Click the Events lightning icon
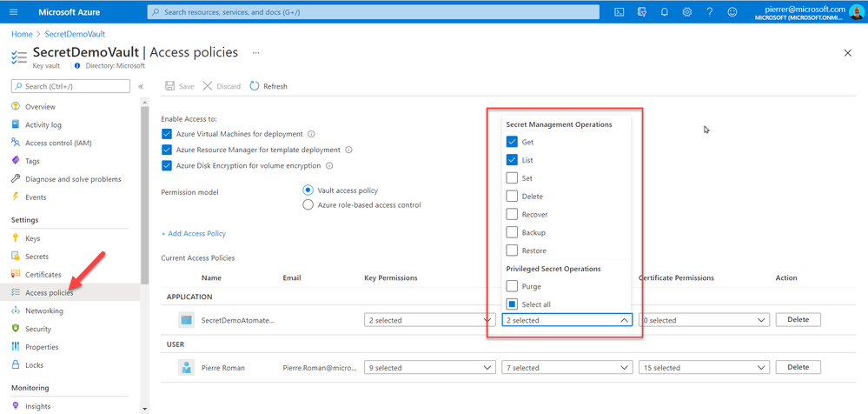This screenshot has width=868, height=414. click(x=16, y=197)
